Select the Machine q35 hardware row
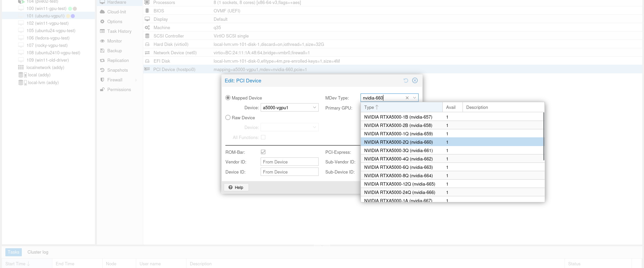644x268 pixels. coord(393,27)
